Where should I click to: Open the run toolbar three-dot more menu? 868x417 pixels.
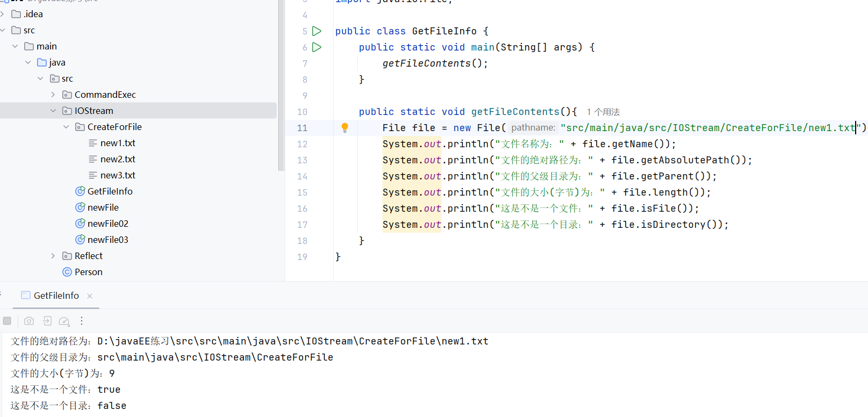coord(82,321)
